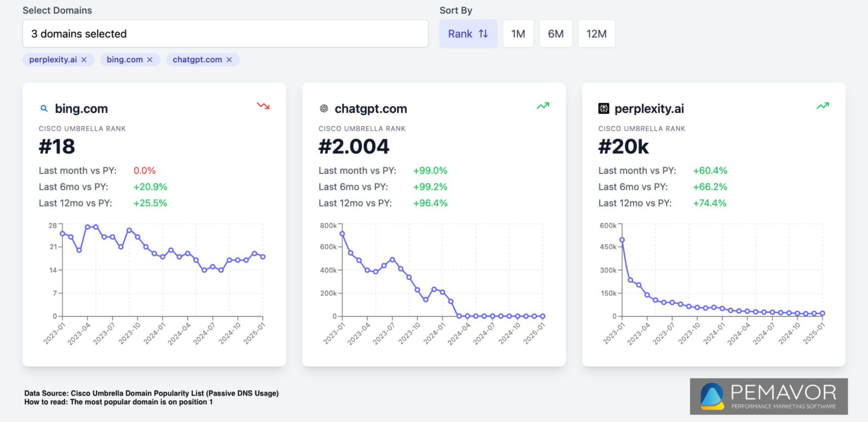Viewport: 868px width, 422px height.
Task: Click the Select Domains label
Action: [57, 10]
